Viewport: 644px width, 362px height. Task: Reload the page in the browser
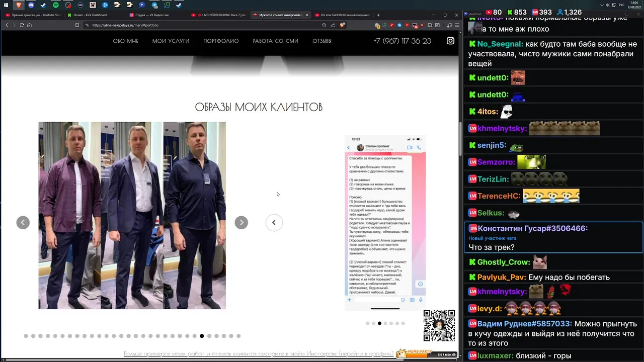tap(22, 25)
